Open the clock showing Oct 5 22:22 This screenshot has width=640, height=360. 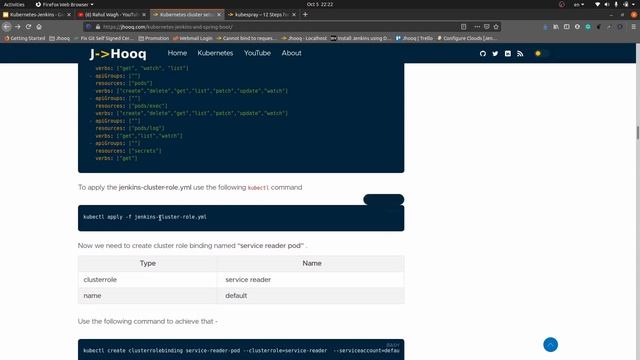click(x=320, y=4)
